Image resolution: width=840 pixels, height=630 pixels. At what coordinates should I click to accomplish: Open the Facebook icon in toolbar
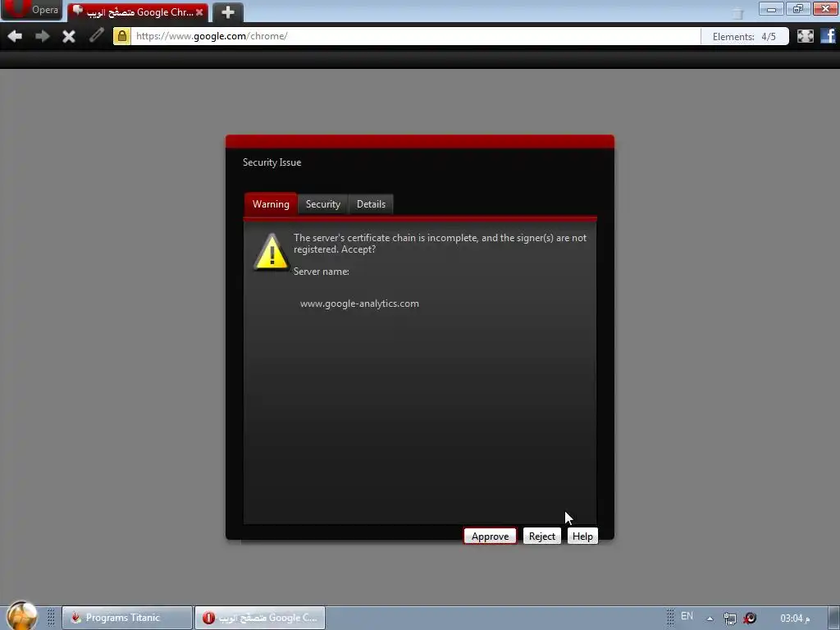(x=829, y=36)
